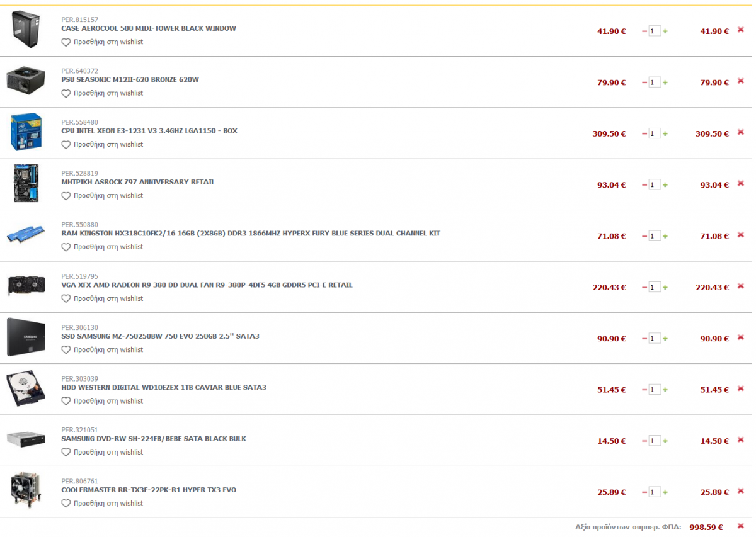Decrease quantity of CPU INTEL XEON

644,133
